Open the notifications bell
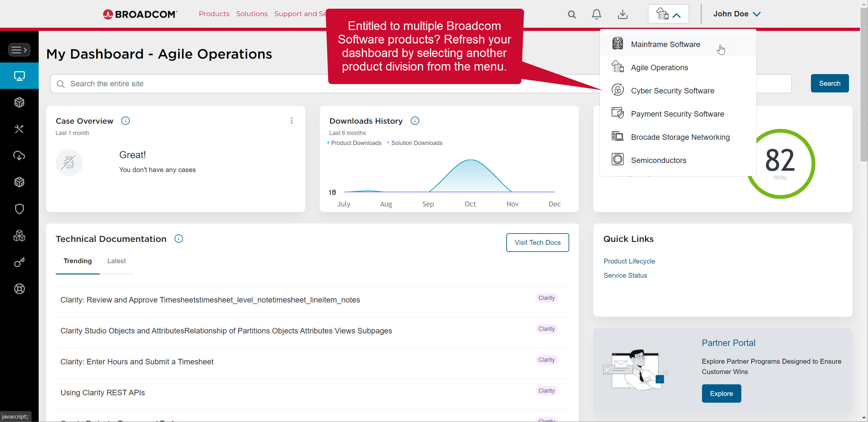Image resolution: width=868 pixels, height=422 pixels. point(596,14)
